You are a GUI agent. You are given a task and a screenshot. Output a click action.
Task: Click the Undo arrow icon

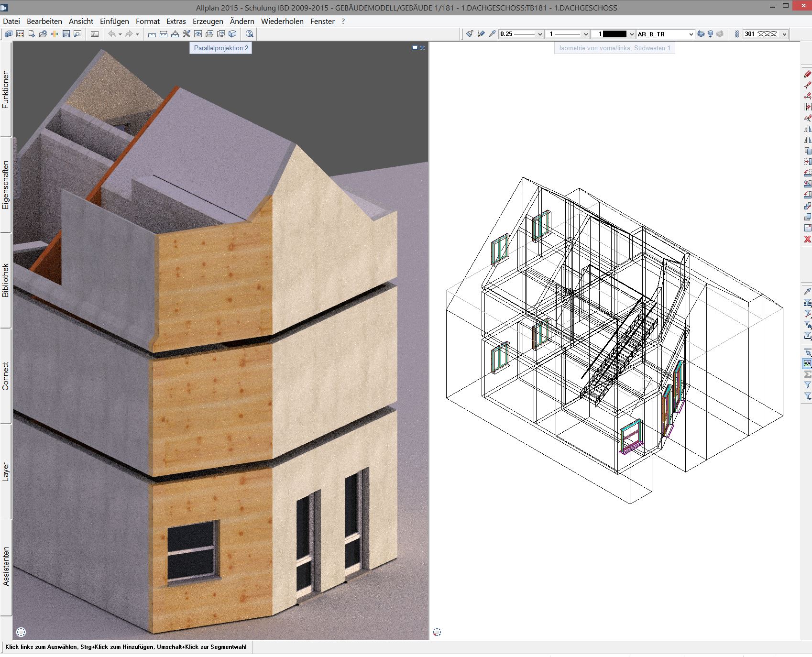[111, 34]
